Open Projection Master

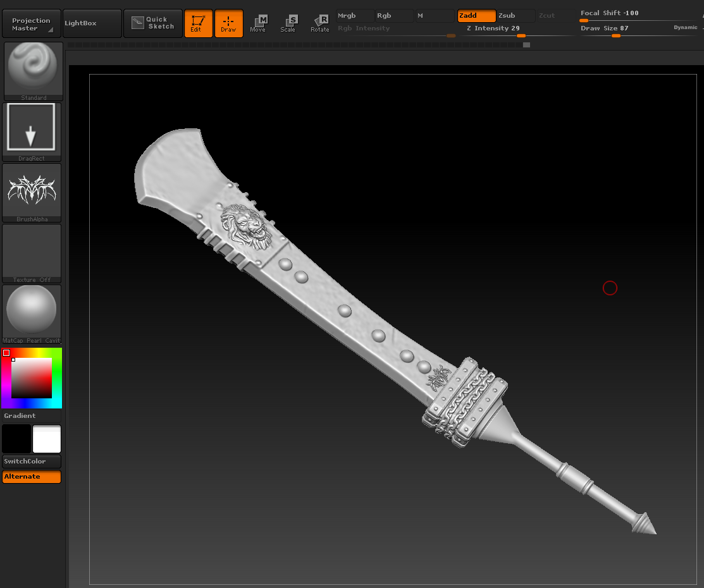pos(31,23)
